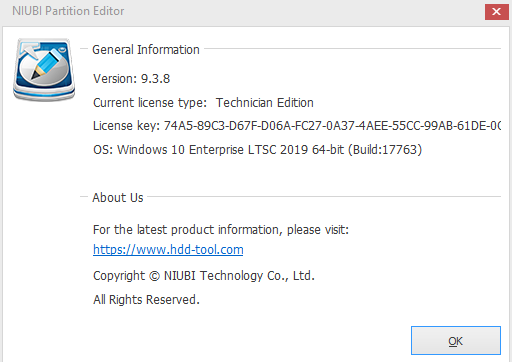Click the License key label
Image resolution: width=512 pixels, height=362 pixels.
[x=126, y=126]
